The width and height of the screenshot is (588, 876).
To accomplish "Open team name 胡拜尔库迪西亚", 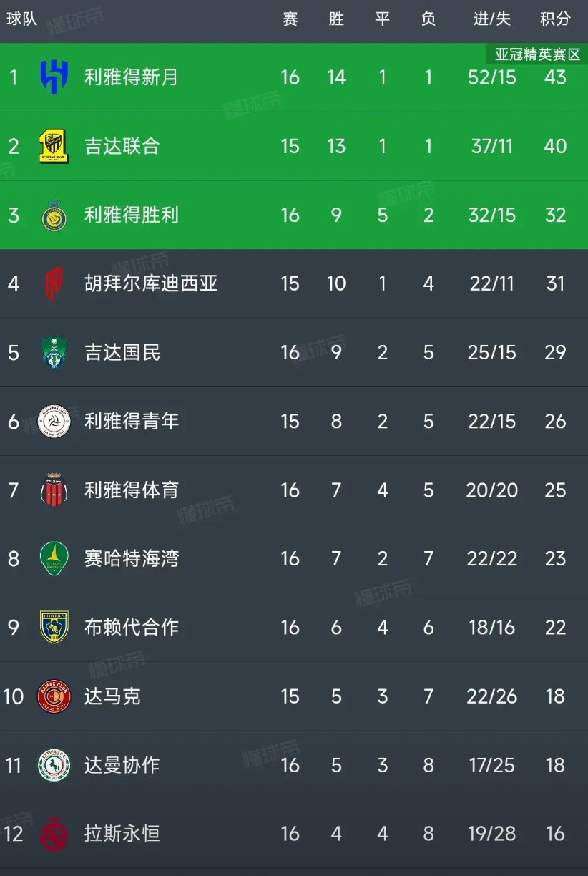I will 151,283.
